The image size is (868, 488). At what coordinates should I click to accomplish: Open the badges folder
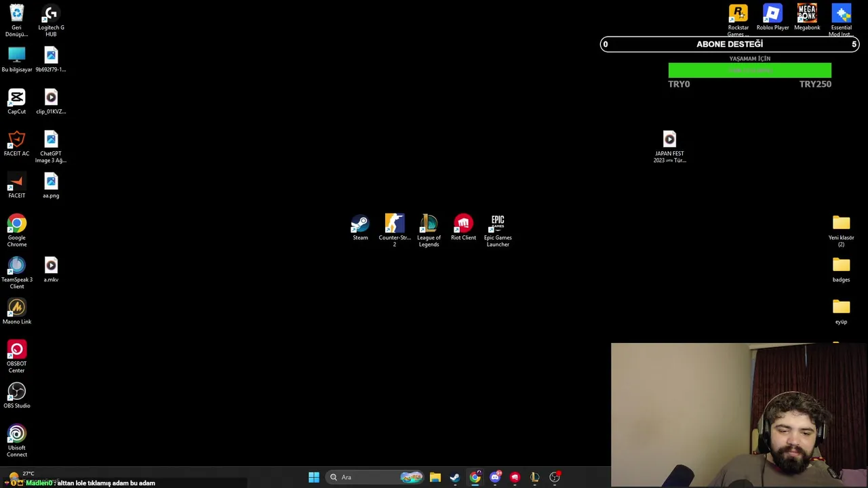click(841, 269)
